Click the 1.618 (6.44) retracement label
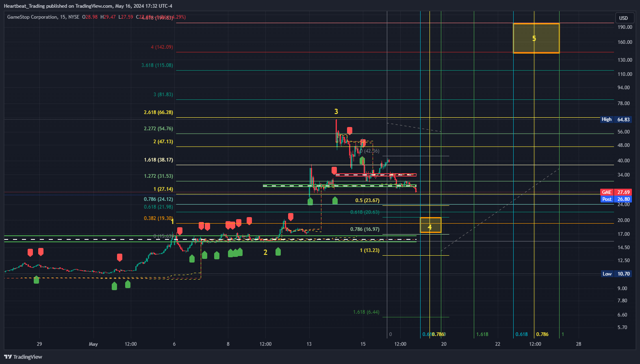The height and width of the screenshot is (364, 640). click(x=366, y=312)
